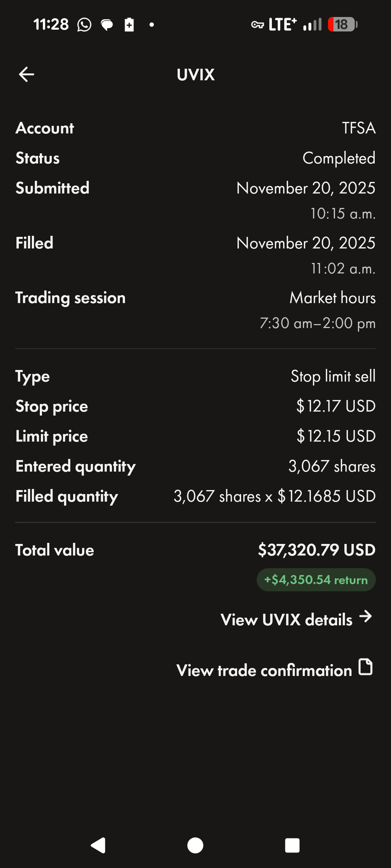Tap the back arrow icon
Screen dimensions: 391x868
pos(26,75)
